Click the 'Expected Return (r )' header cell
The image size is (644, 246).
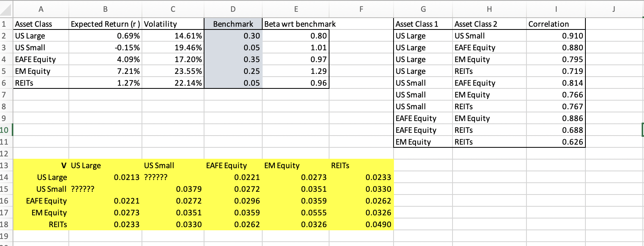point(105,24)
